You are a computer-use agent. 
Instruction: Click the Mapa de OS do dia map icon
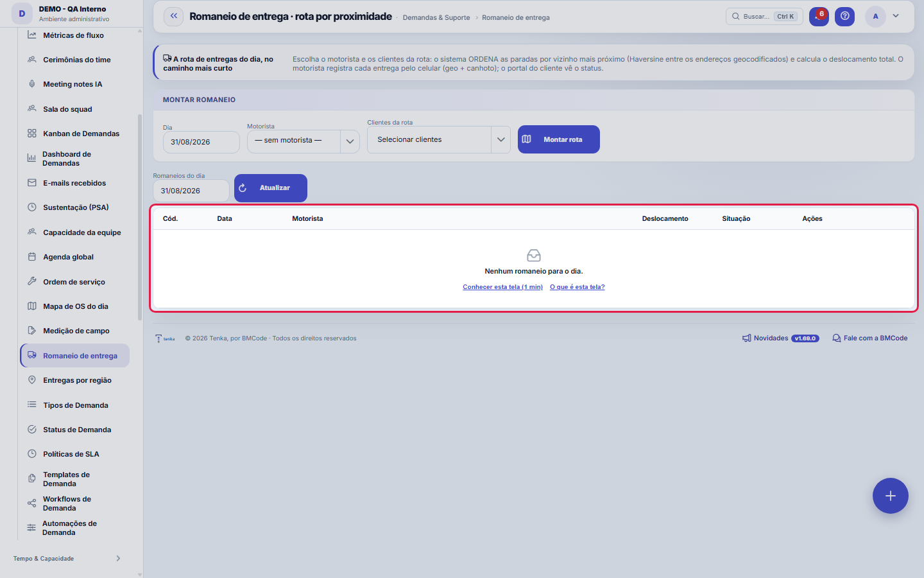pyautogui.click(x=32, y=306)
